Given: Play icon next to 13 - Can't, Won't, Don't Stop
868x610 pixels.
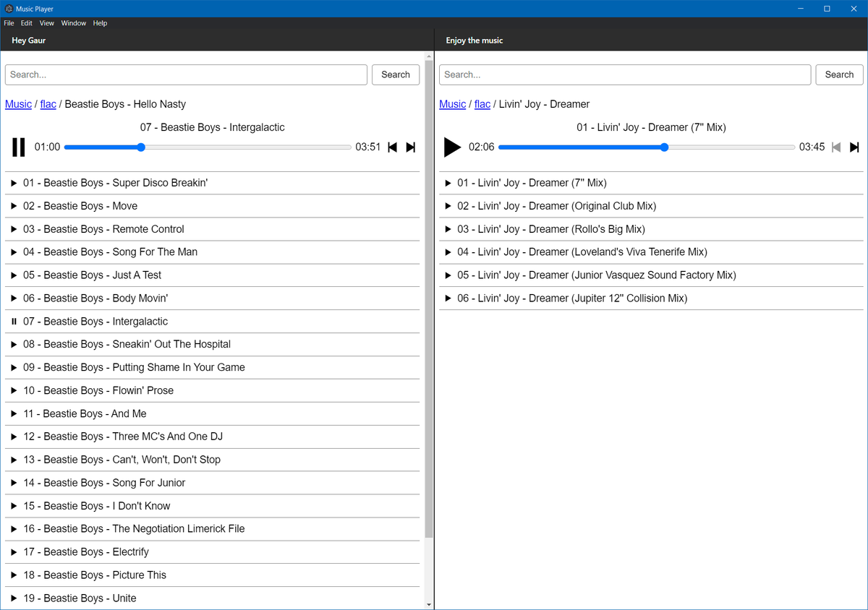Looking at the screenshot, I should tap(14, 460).
